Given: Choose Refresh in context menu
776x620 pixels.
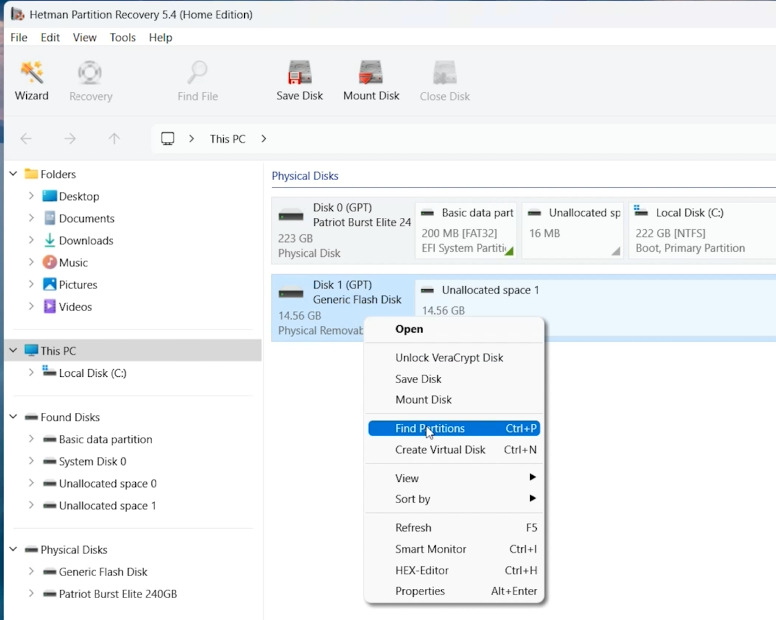Looking at the screenshot, I should point(454,527).
